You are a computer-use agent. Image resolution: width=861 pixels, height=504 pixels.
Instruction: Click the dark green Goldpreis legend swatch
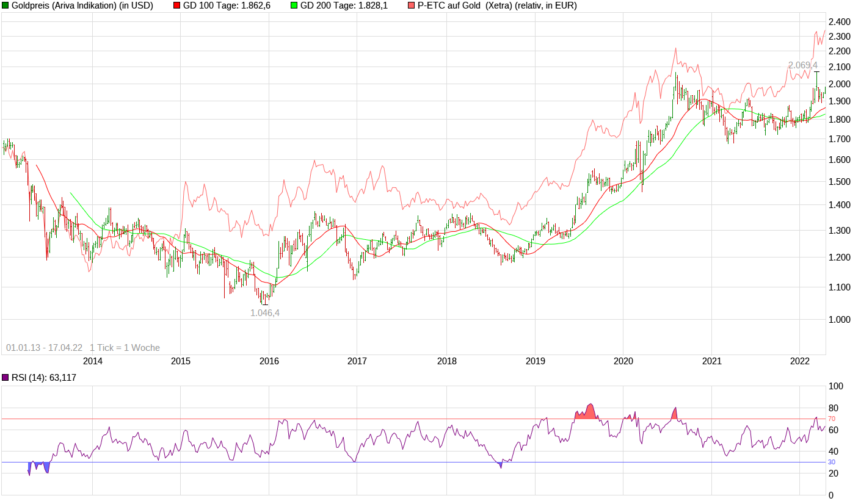(5, 5)
